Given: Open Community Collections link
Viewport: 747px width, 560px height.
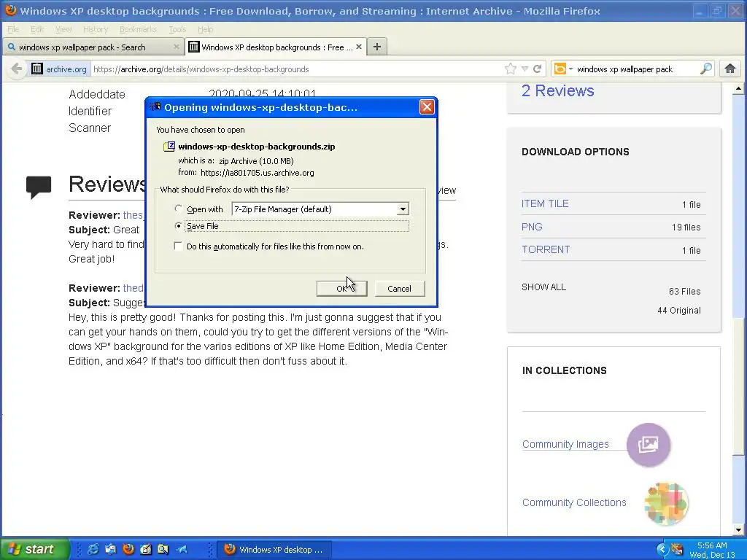Looking at the screenshot, I should pyautogui.click(x=574, y=502).
